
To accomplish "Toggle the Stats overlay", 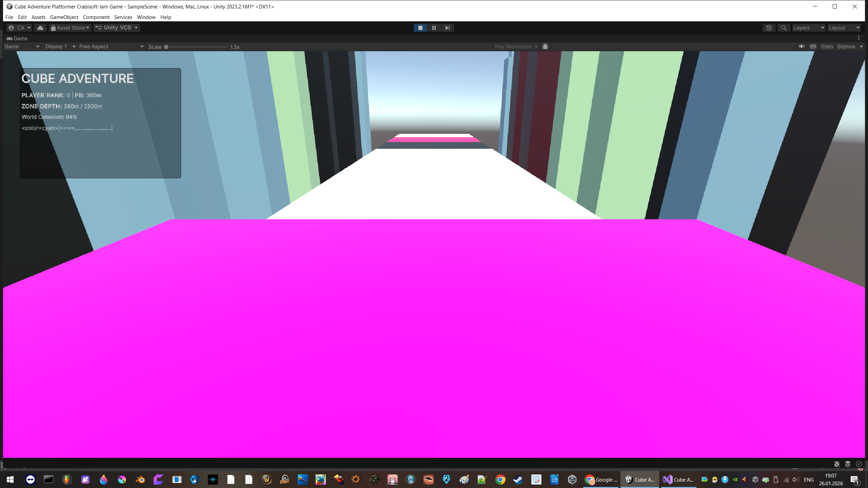I will (827, 46).
